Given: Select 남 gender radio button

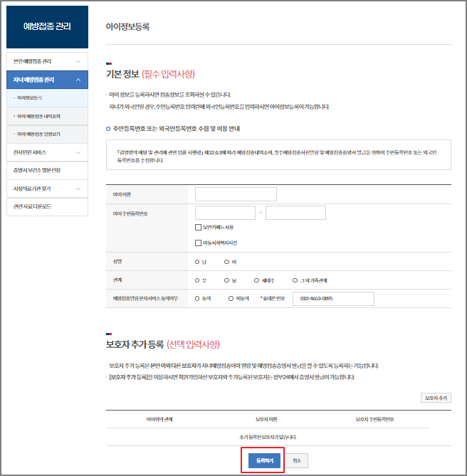Looking at the screenshot, I should (197, 262).
